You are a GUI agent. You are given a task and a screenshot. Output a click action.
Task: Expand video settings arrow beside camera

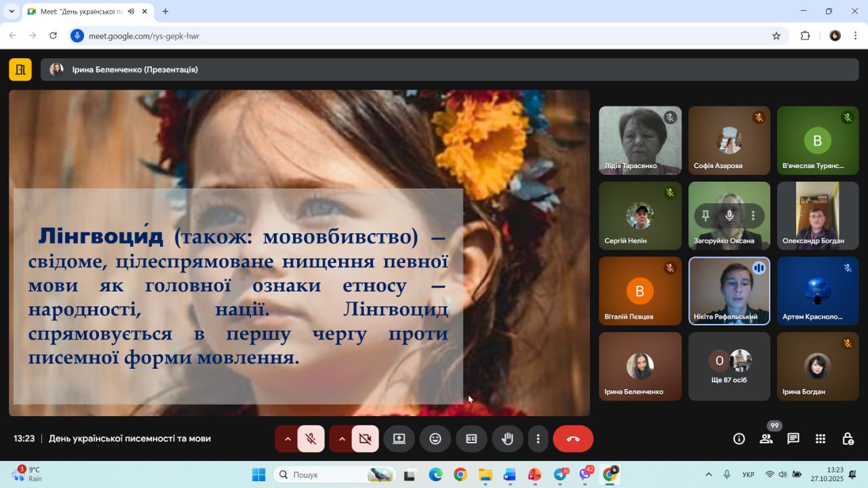(342, 439)
